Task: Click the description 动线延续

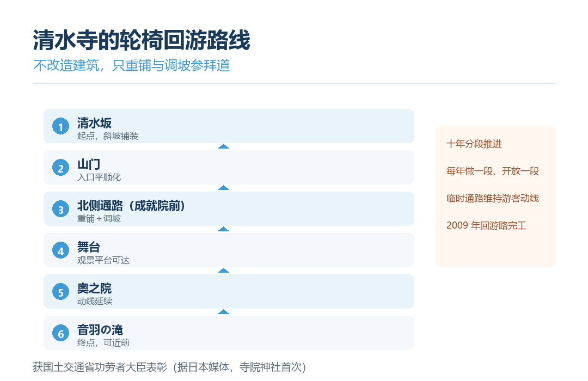Action: 95,301
